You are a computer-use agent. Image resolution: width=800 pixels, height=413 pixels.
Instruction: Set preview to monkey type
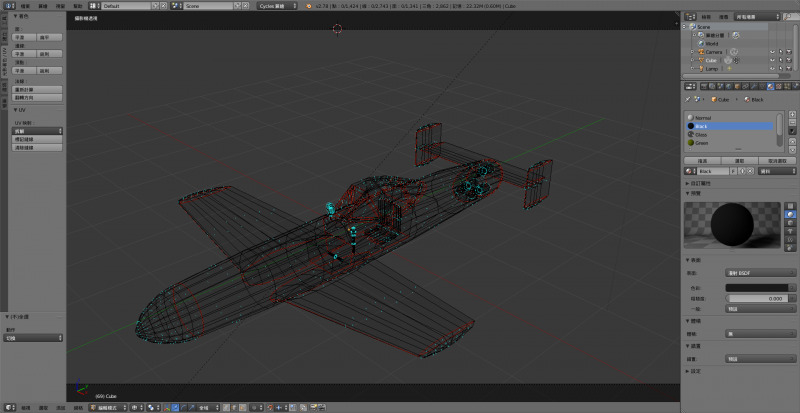click(790, 231)
